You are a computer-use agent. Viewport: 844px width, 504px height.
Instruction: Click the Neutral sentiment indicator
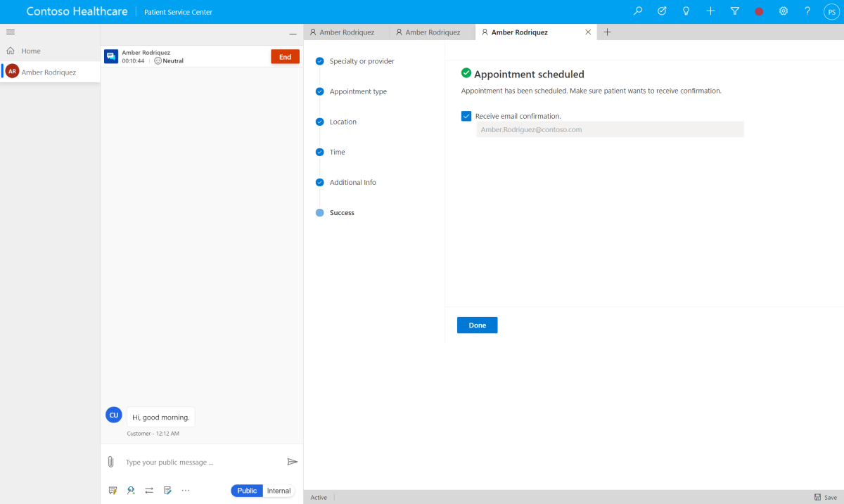[x=169, y=61]
